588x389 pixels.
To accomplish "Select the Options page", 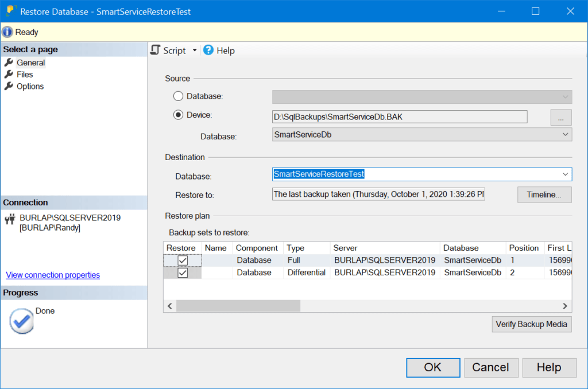I will [30, 86].
